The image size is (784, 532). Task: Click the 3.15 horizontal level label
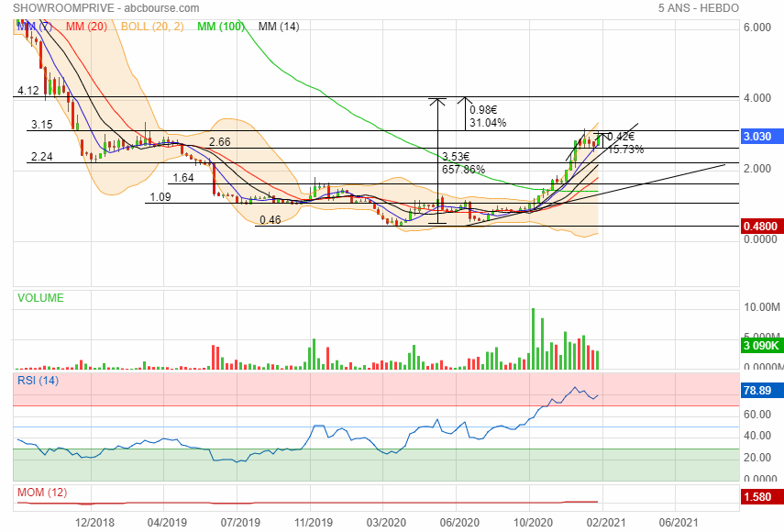(41, 125)
